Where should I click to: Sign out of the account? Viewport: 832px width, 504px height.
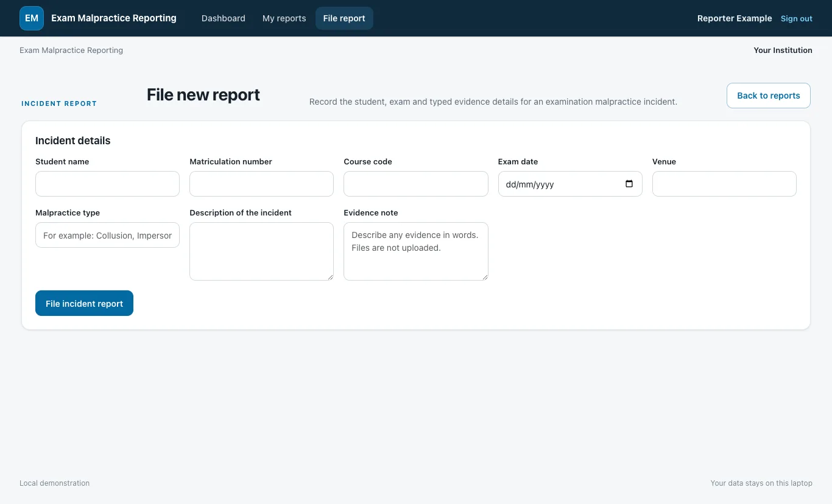coord(797,18)
